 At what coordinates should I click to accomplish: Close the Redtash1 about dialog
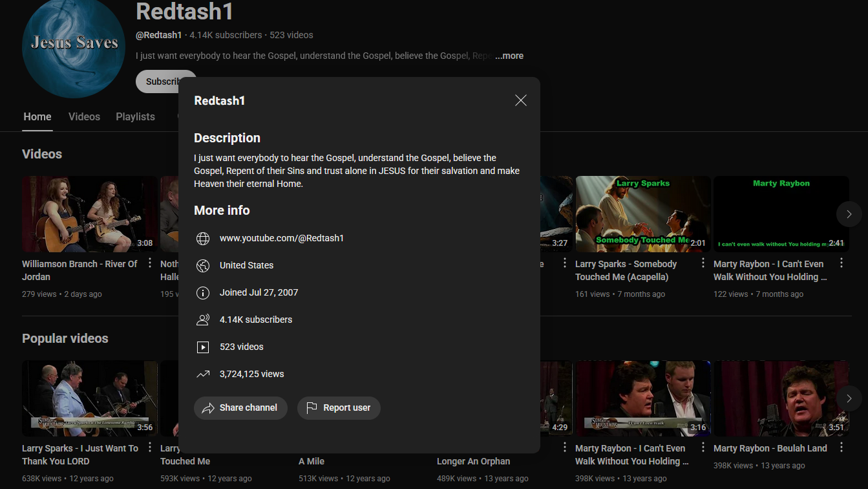pyautogui.click(x=521, y=100)
